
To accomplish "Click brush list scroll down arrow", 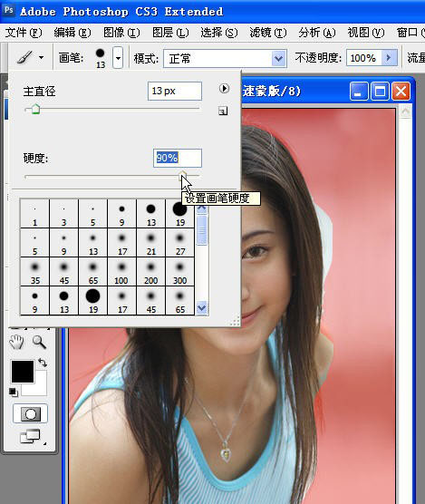I will point(202,308).
